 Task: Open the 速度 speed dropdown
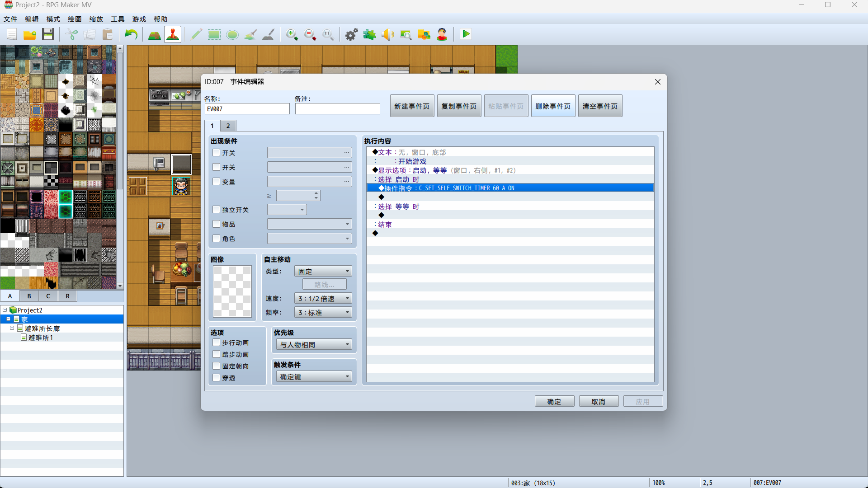(323, 299)
